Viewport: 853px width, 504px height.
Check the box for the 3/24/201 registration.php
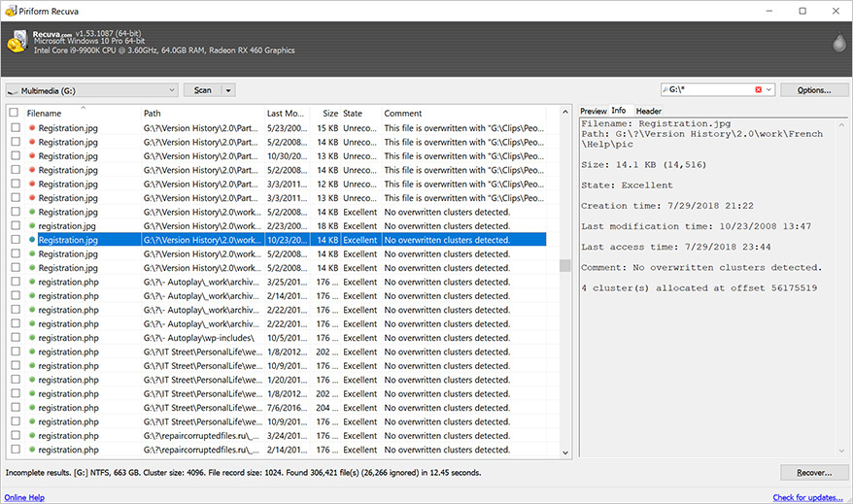point(16,435)
